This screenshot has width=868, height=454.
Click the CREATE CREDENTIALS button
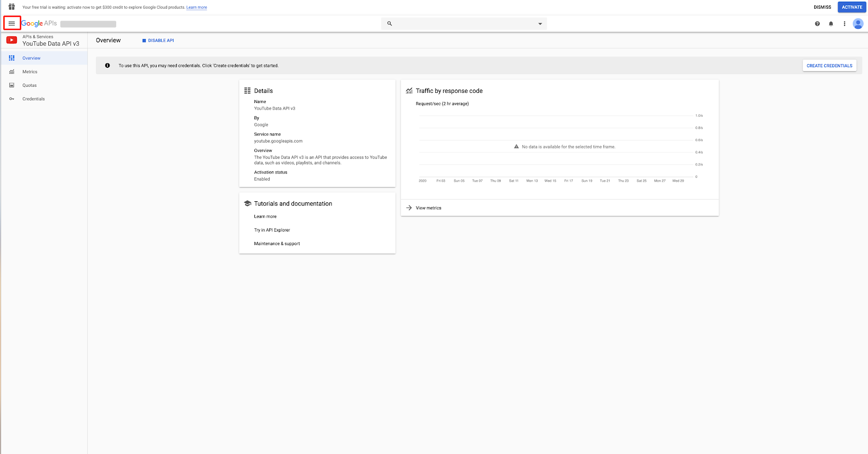click(x=829, y=66)
